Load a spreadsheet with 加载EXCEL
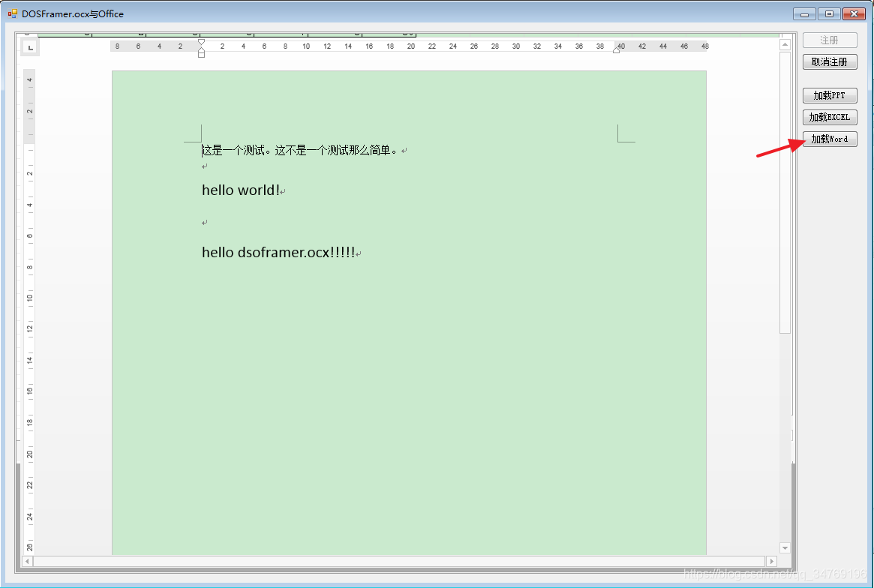This screenshot has width=874, height=588. (x=830, y=117)
